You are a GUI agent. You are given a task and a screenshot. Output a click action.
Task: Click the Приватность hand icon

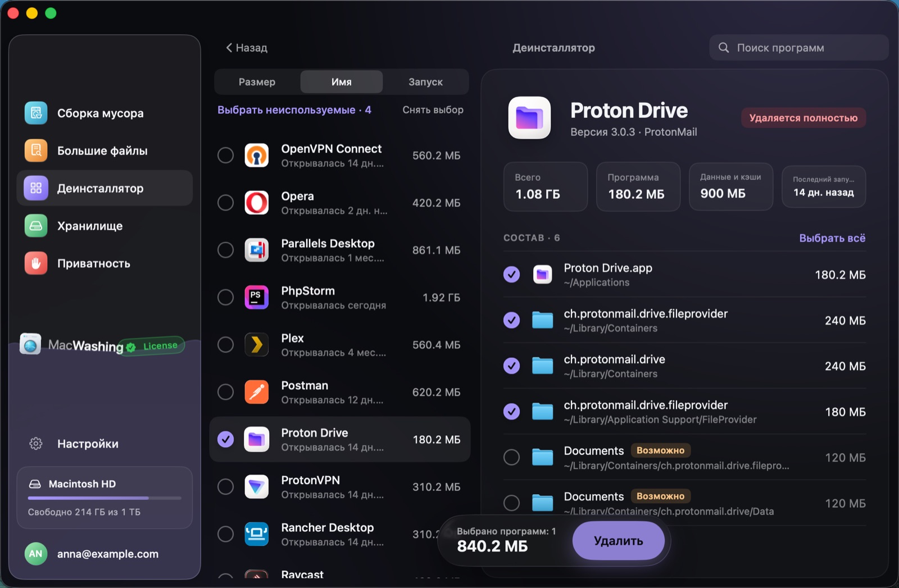point(36,263)
